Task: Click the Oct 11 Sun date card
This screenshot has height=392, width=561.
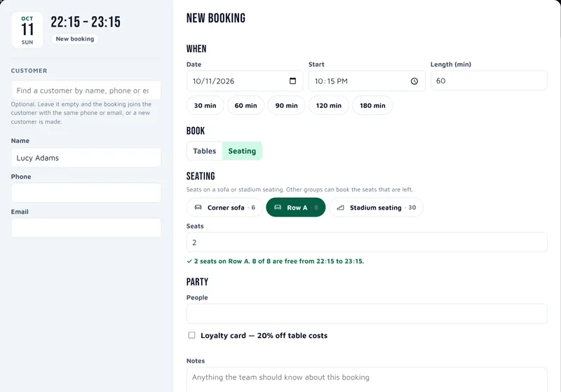Action: pos(27,30)
